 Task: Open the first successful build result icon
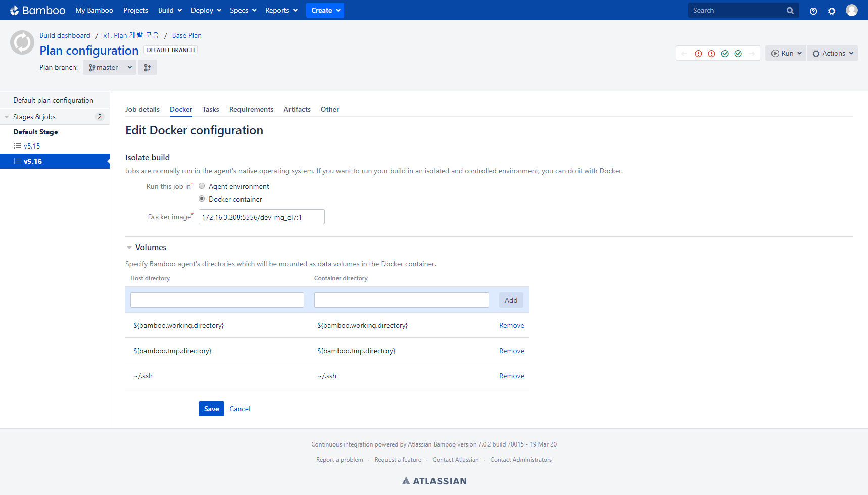pos(725,54)
